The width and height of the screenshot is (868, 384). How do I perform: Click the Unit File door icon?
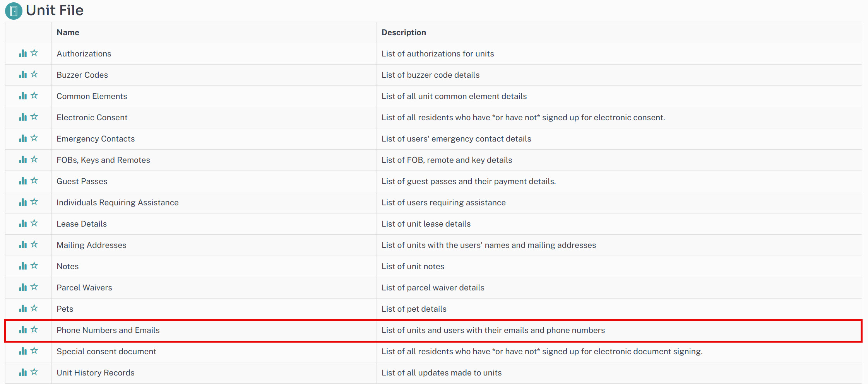coord(14,11)
